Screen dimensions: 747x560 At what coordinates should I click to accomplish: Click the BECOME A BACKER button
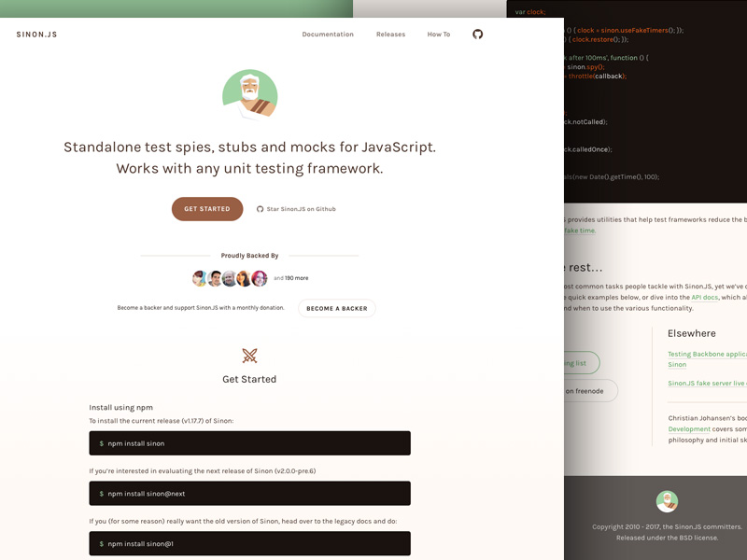point(337,309)
